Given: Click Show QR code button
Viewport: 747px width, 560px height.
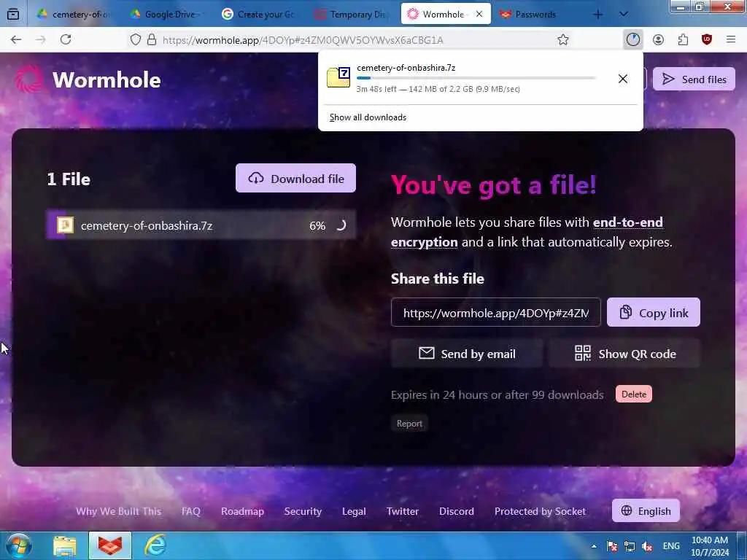Looking at the screenshot, I should coord(624,354).
